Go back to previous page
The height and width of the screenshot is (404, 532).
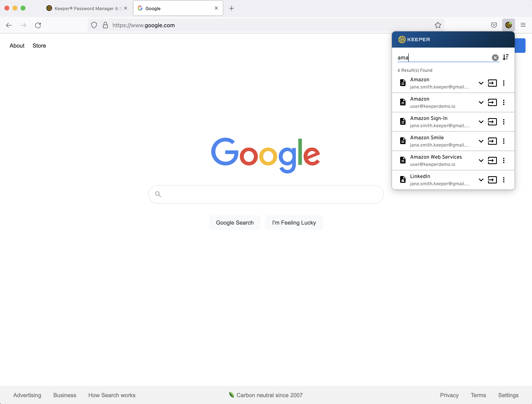click(x=9, y=25)
